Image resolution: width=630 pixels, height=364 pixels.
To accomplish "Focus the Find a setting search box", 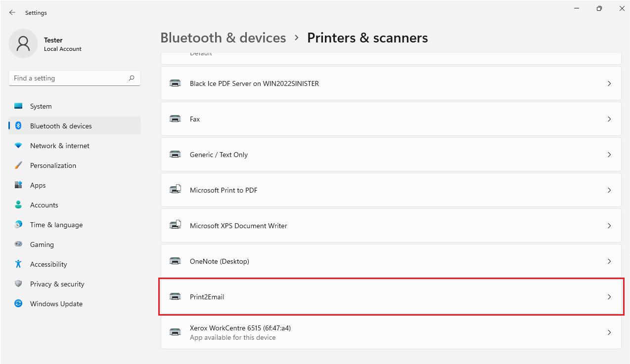I will tap(75, 78).
